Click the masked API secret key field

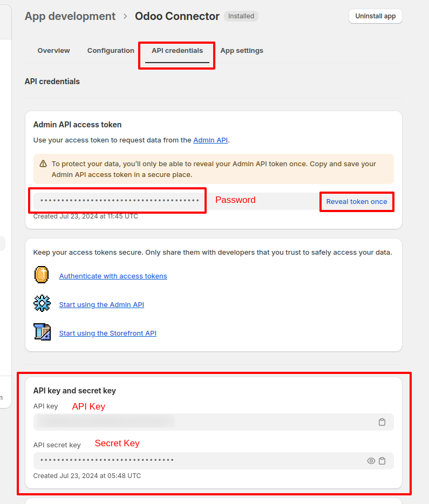(214, 461)
